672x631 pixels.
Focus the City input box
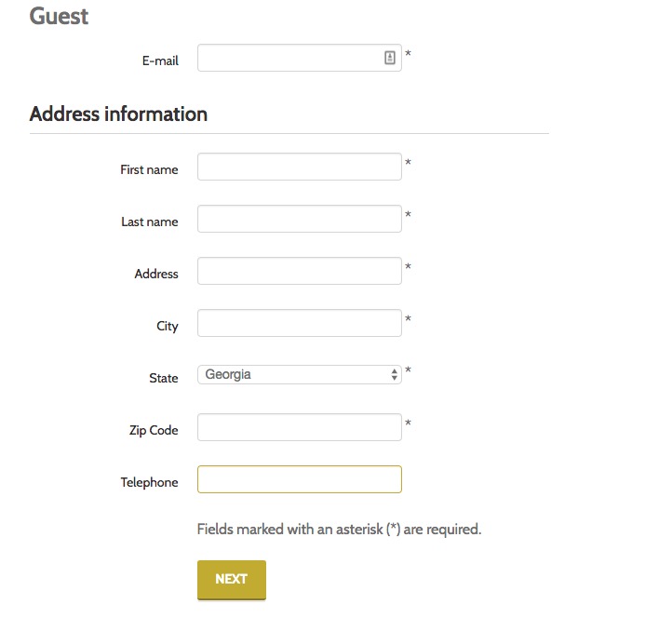299,324
